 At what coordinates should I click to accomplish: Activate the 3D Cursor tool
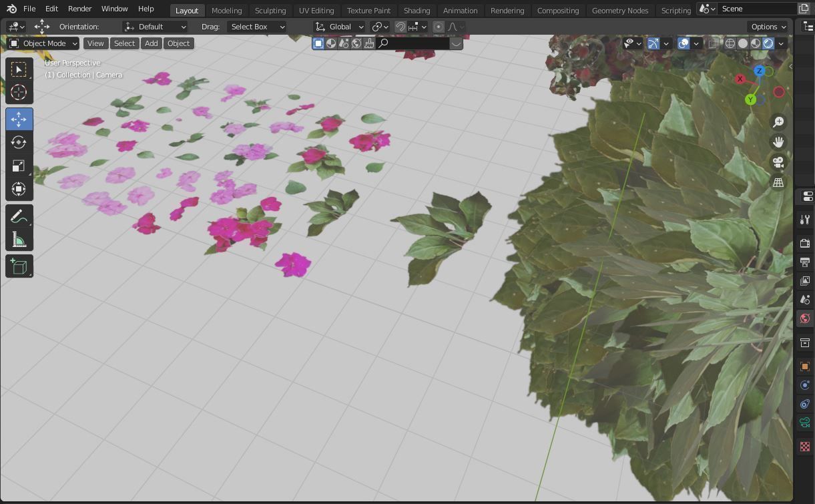click(x=19, y=92)
